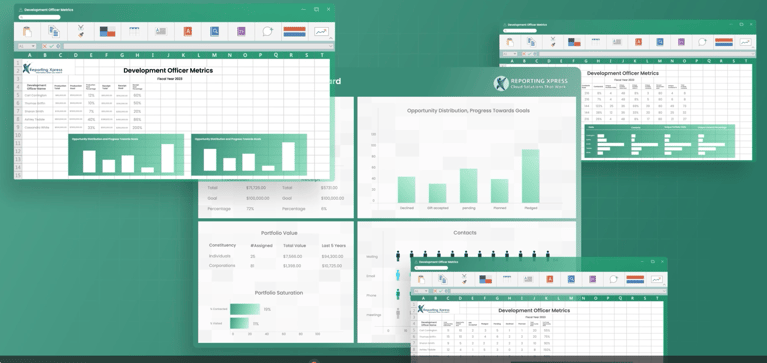Click the speech bubble comment icon in bottom-right window

614,279
